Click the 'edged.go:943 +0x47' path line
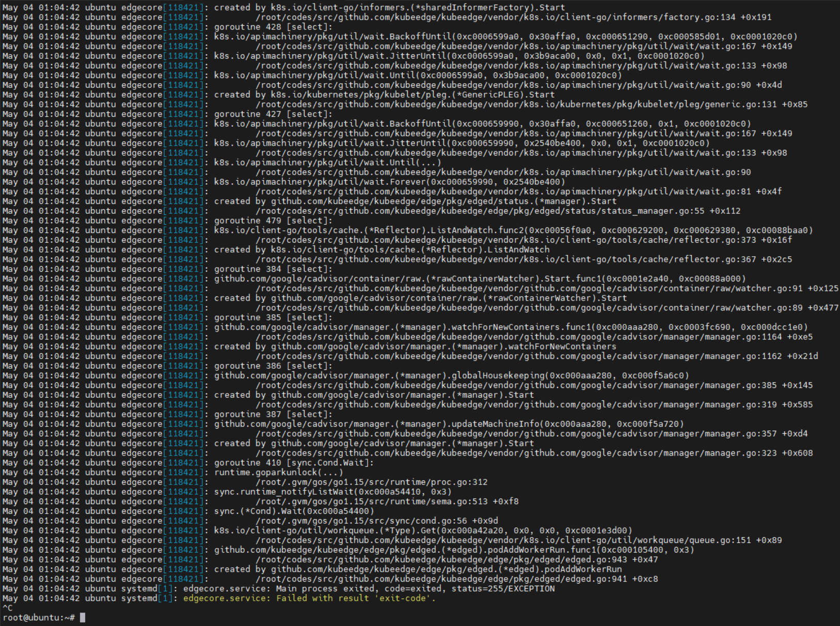The height and width of the screenshot is (626, 840). (x=330, y=559)
